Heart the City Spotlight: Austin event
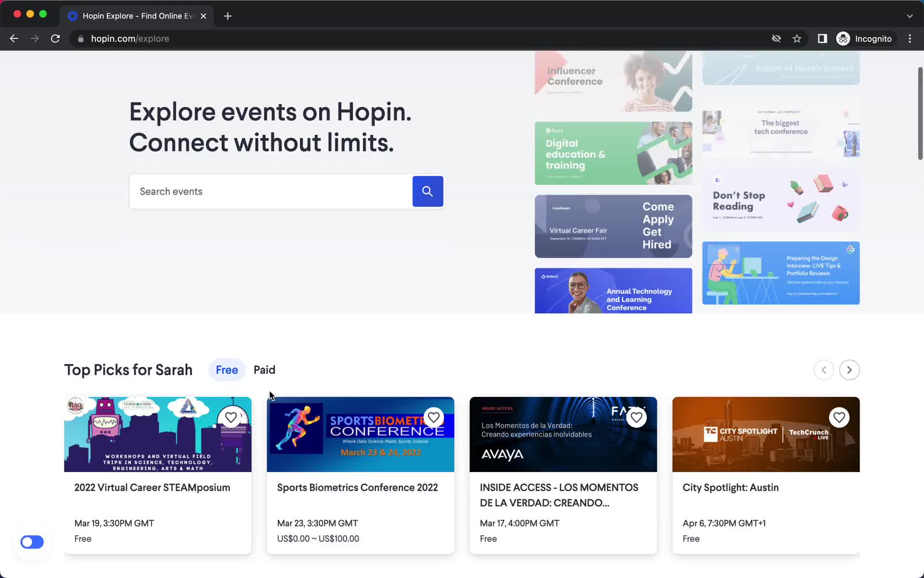 pyautogui.click(x=839, y=417)
